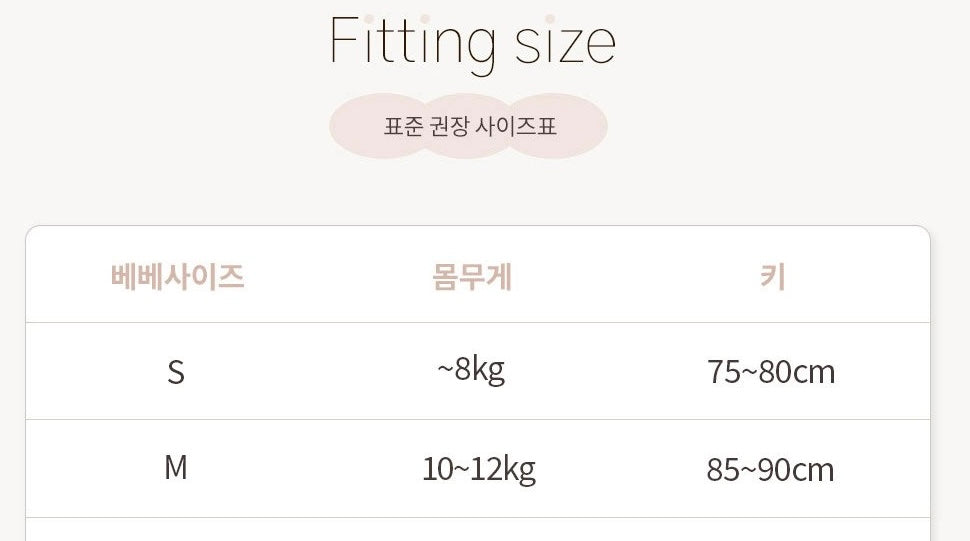
Task: Click the divider line between S and M rows
Action: [478, 420]
